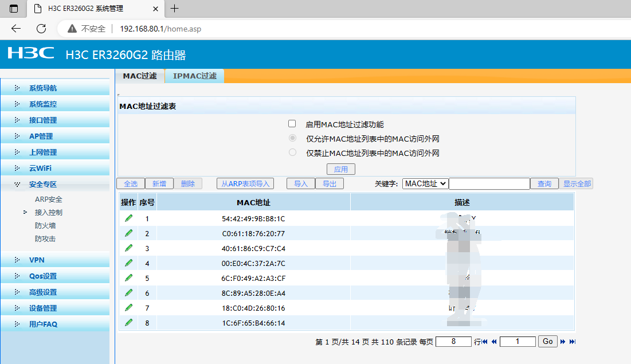
Task: Click the MAC地址 column header
Action: pyautogui.click(x=253, y=202)
